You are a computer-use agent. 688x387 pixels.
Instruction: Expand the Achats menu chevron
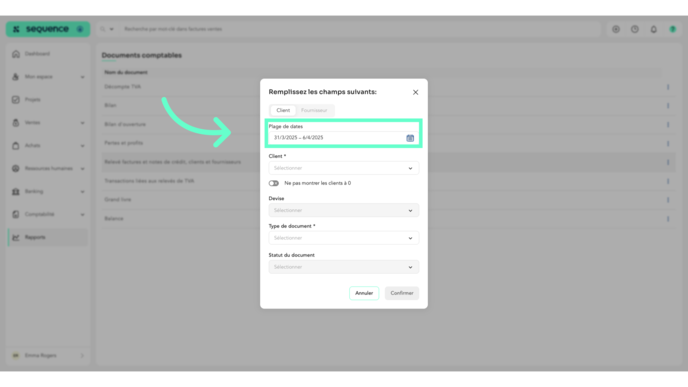[x=82, y=146]
